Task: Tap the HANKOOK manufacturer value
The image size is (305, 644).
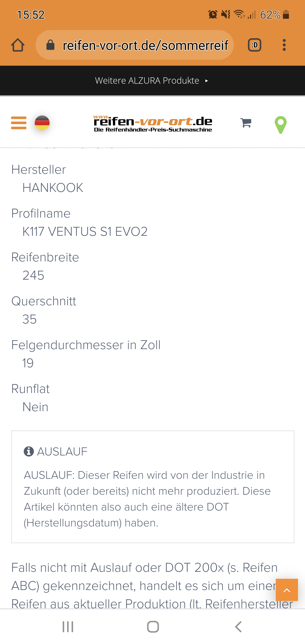Action: 53,188
